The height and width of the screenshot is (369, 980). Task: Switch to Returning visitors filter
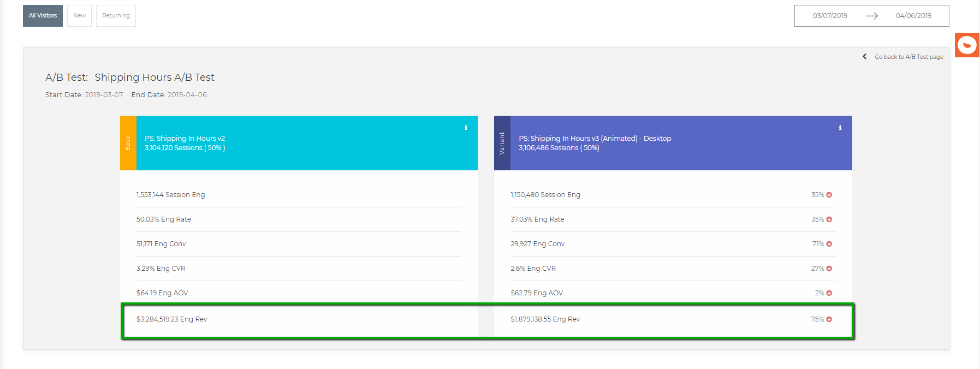click(x=116, y=16)
